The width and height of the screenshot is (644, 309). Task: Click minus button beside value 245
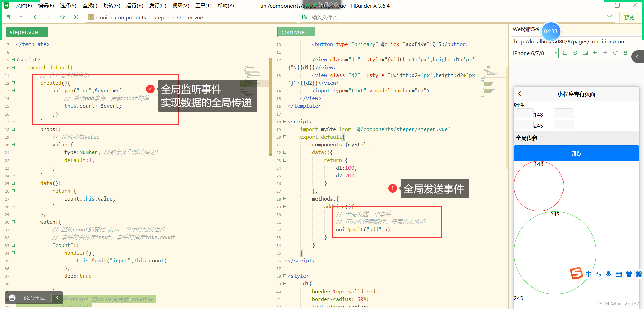[524, 125]
